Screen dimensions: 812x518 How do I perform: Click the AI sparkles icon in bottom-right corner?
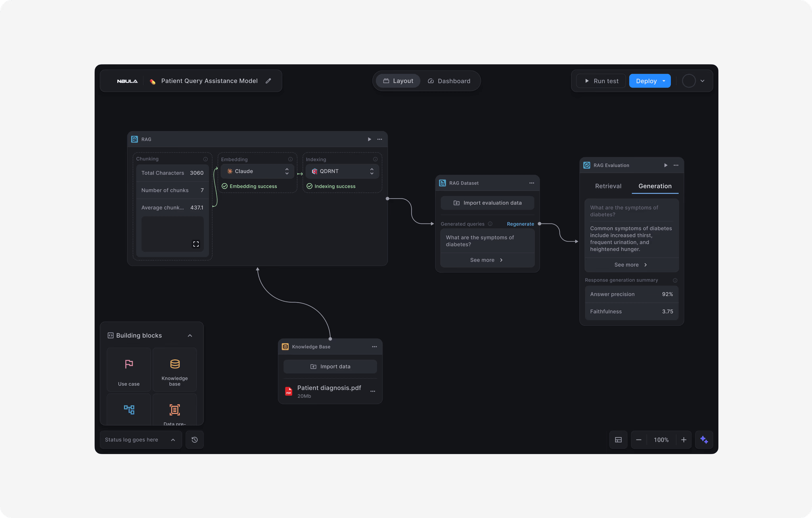click(x=704, y=440)
